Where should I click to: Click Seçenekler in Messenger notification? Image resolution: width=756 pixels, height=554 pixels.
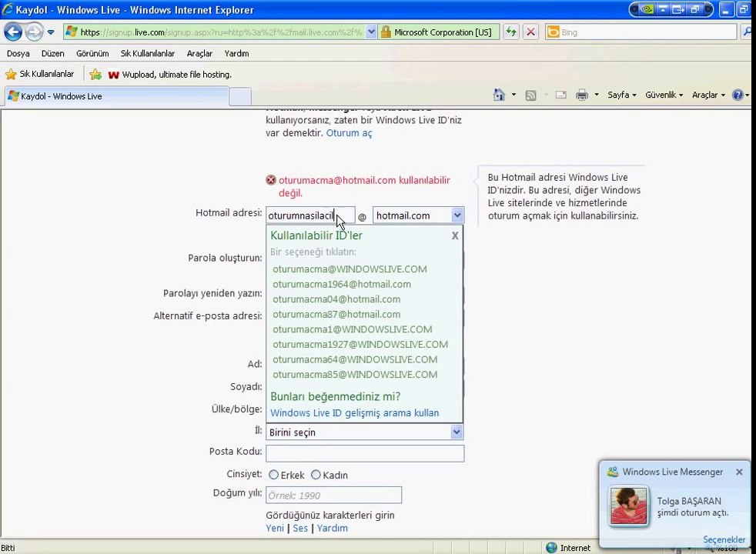pos(724,539)
